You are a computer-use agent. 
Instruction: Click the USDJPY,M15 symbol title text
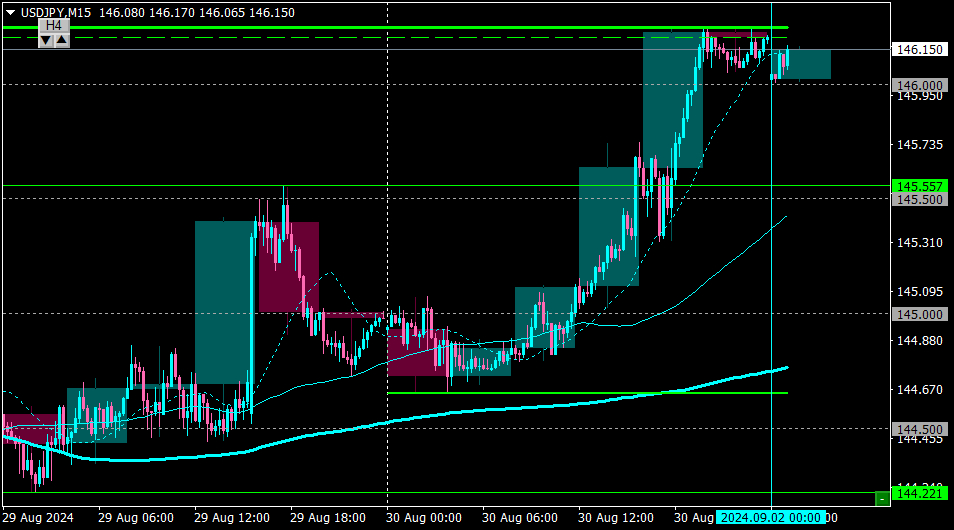point(56,13)
